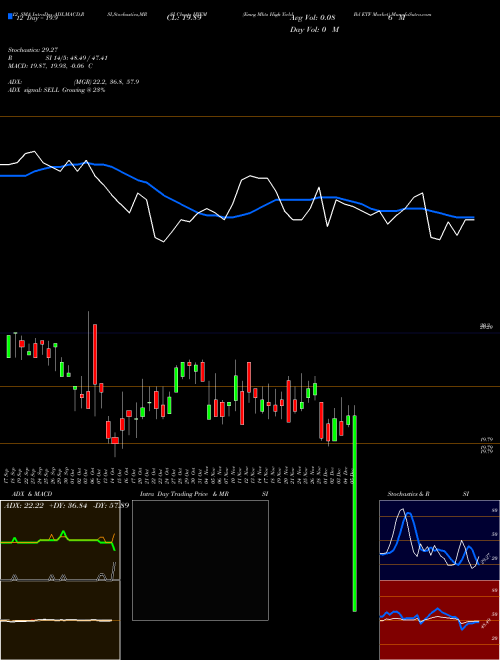This screenshot has height=660, width=500.
Task: Click the tall red candlestick near 06 Oct
Action: tap(95, 354)
